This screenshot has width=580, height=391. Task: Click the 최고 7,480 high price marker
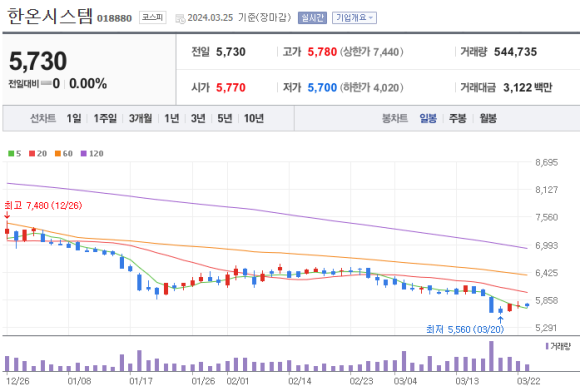(43, 205)
